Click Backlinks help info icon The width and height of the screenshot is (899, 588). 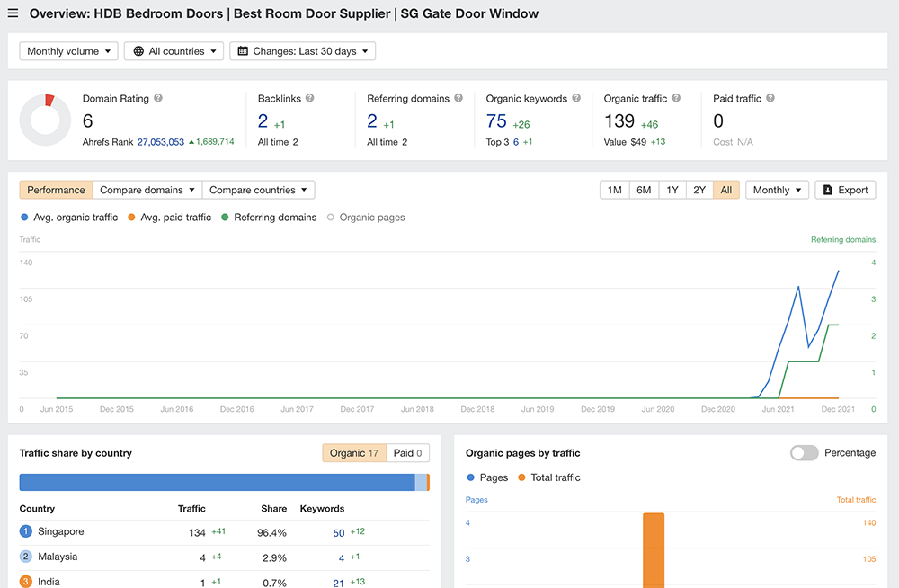309,98
